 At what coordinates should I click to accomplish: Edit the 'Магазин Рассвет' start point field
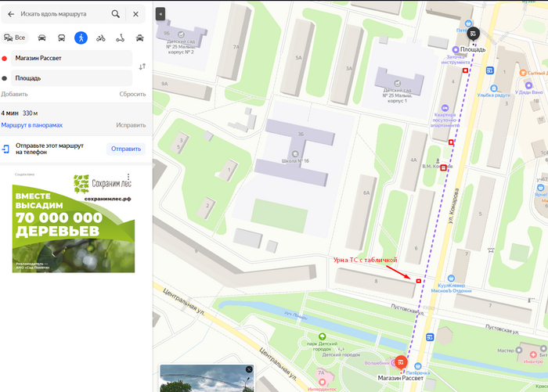pyautogui.click(x=72, y=59)
